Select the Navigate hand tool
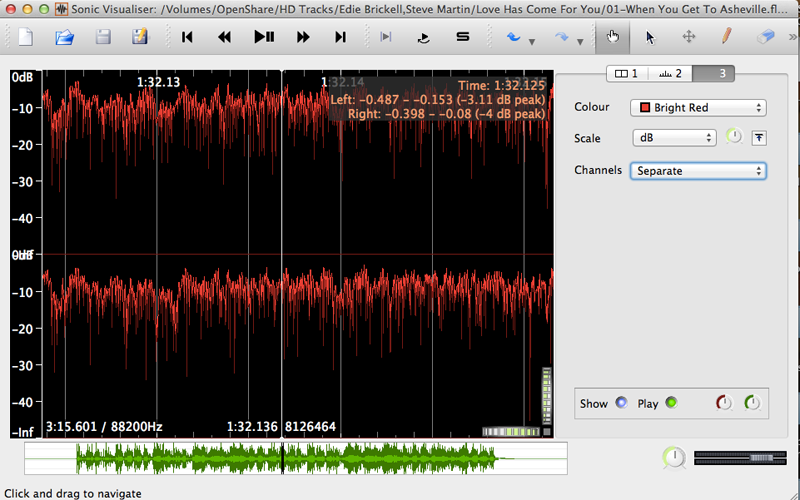The height and width of the screenshot is (500, 800). click(x=613, y=37)
